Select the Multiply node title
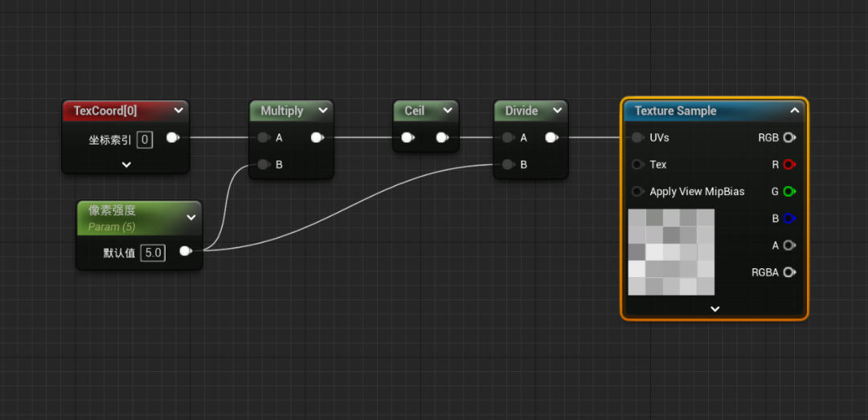This screenshot has height=420, width=868. click(x=282, y=111)
